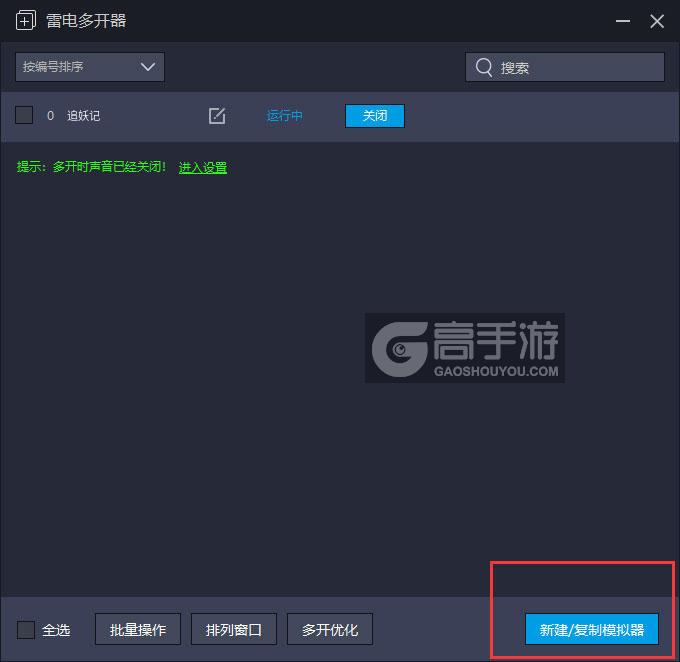Click the 关闭 button for 追妖记

click(x=375, y=116)
